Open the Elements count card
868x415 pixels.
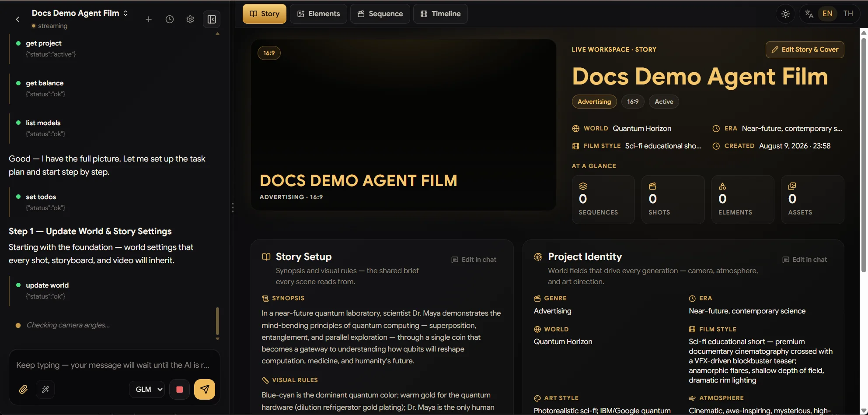(x=743, y=200)
